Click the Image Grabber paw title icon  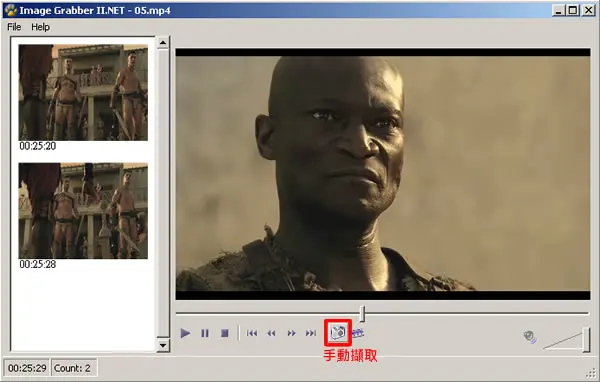click(x=11, y=10)
